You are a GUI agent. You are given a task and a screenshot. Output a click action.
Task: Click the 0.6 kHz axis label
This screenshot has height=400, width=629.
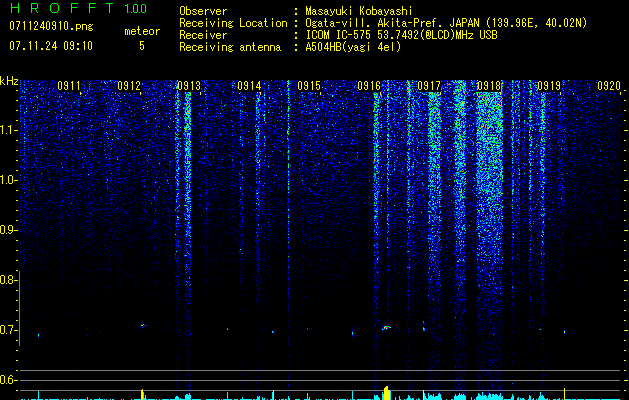tap(8, 380)
